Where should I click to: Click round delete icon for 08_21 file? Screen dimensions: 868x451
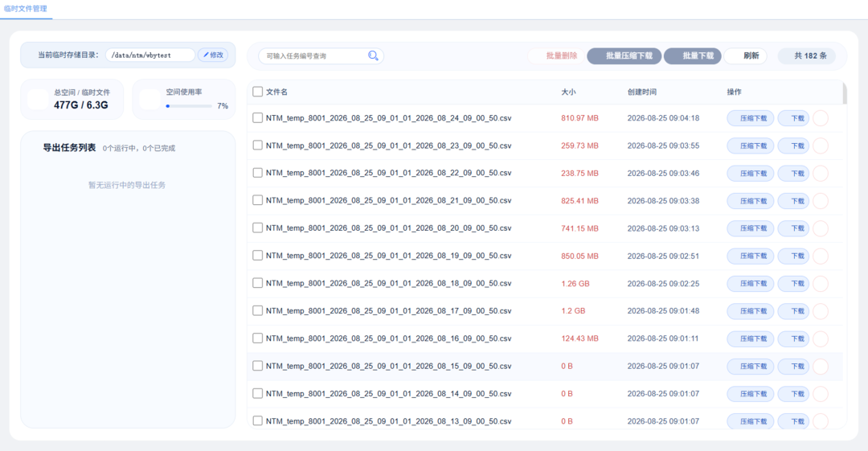pyautogui.click(x=821, y=200)
